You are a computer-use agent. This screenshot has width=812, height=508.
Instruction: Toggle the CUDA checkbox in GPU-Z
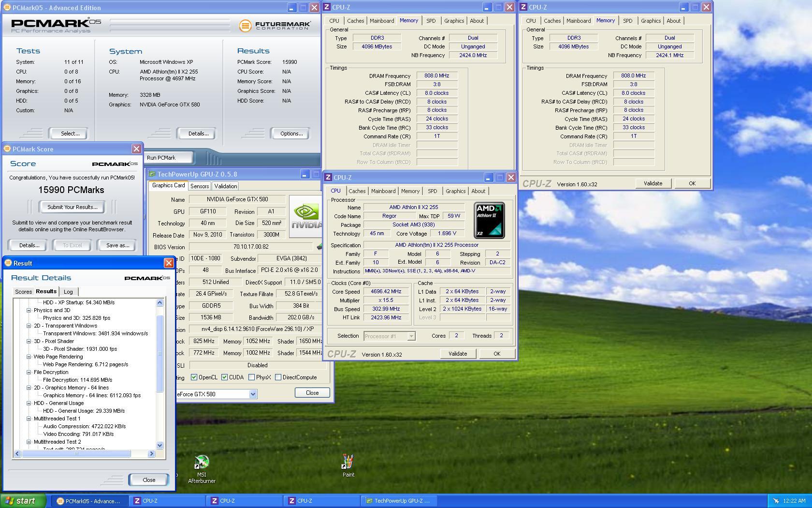(224, 377)
